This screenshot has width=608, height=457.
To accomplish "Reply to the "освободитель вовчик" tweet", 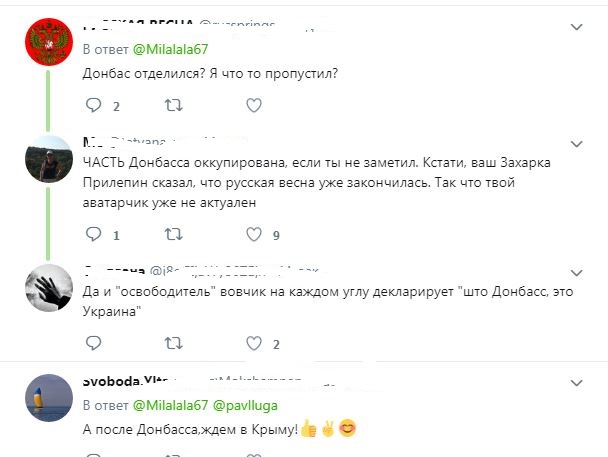I will pos(94,343).
